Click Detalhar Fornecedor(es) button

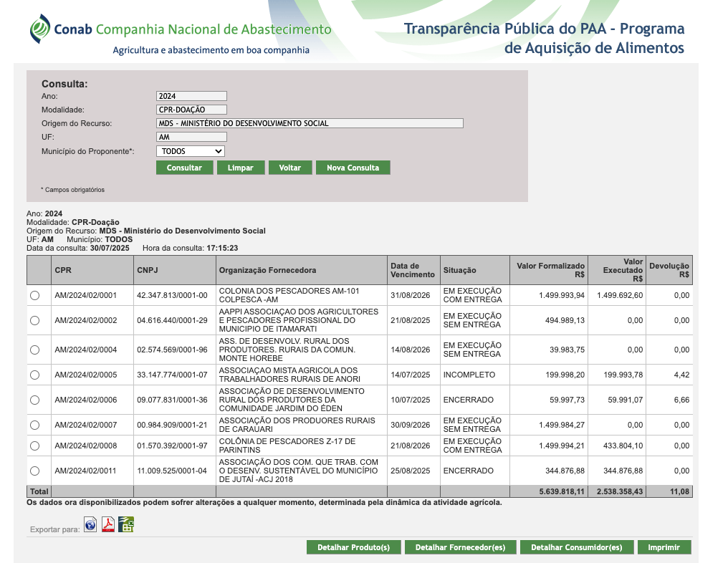[460, 547]
